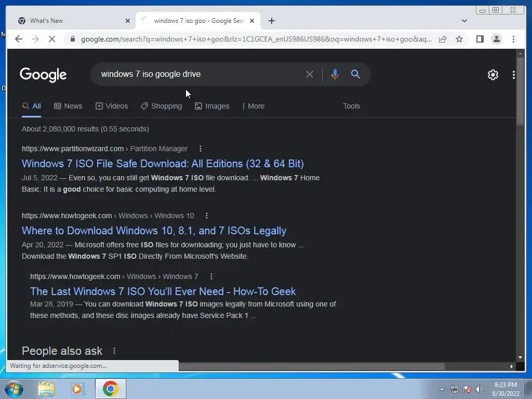Image resolution: width=532 pixels, height=399 pixels.
Task: Open Windows 7 ISO File Safe Download result
Action: [163, 164]
